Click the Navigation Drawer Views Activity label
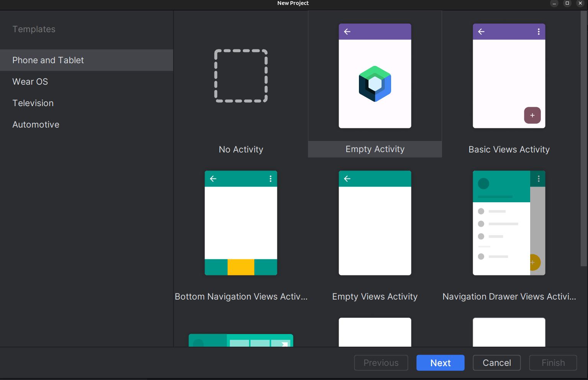 (x=509, y=296)
